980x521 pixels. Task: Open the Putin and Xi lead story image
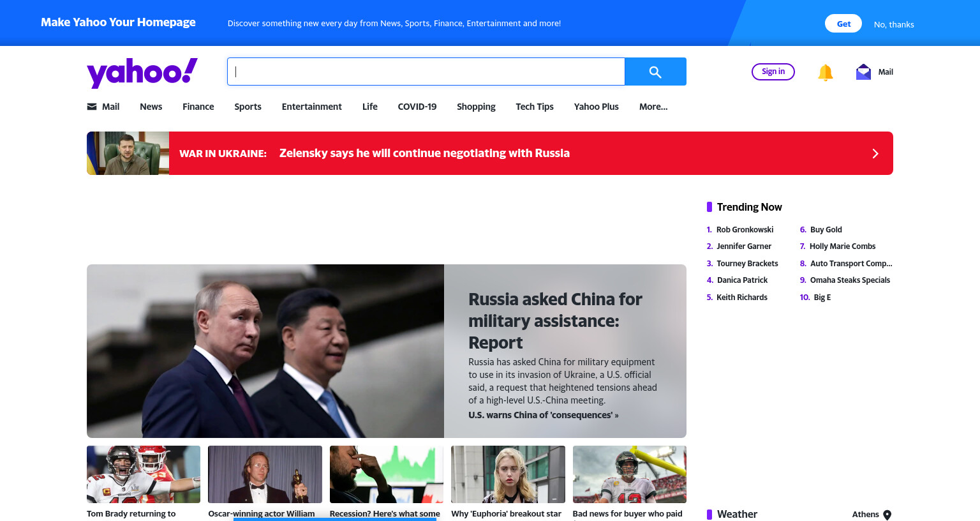[x=265, y=351]
